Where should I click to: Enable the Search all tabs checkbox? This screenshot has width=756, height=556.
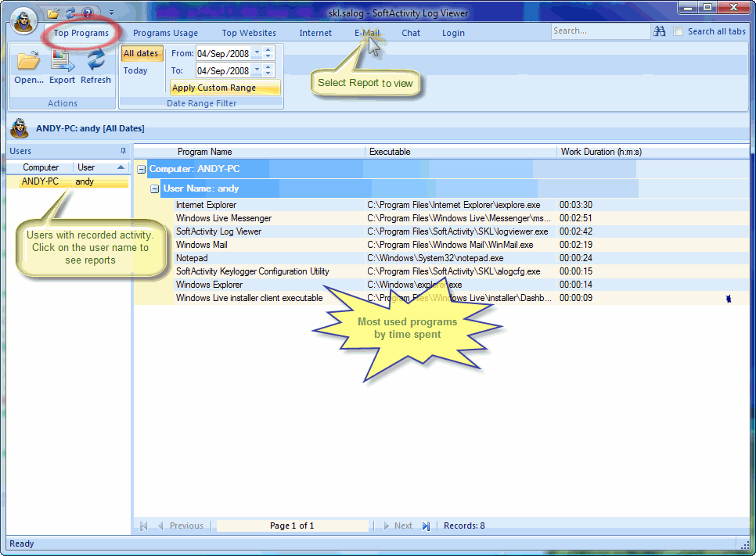678,31
